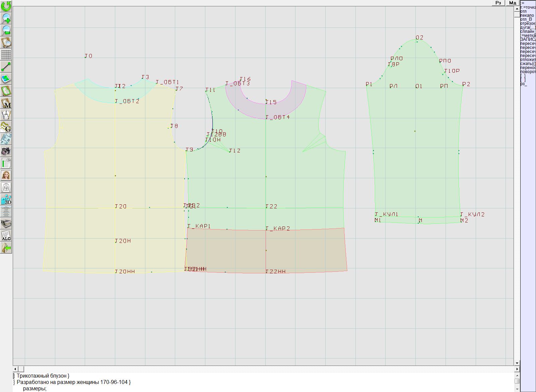
Task: Select 'отрезок' in the command list
Action: pos(528,23)
